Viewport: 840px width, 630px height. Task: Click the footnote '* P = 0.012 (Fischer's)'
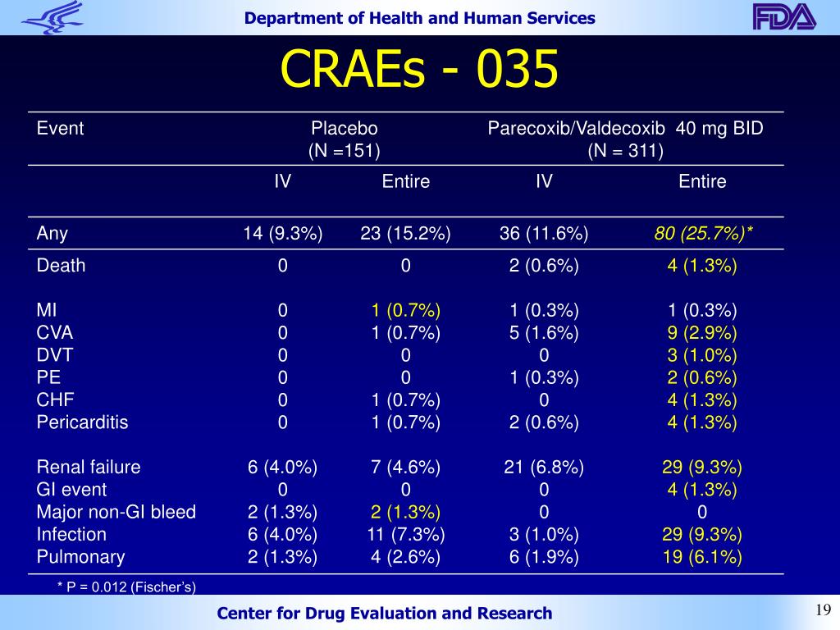point(126,587)
